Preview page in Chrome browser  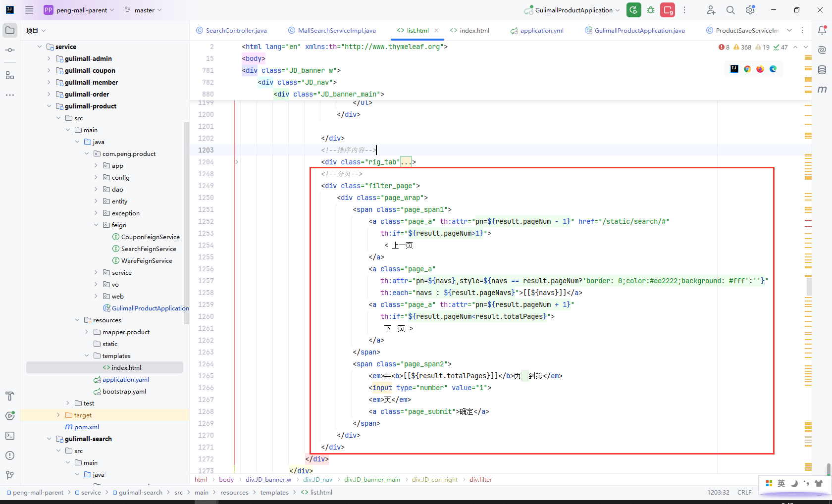pos(747,69)
